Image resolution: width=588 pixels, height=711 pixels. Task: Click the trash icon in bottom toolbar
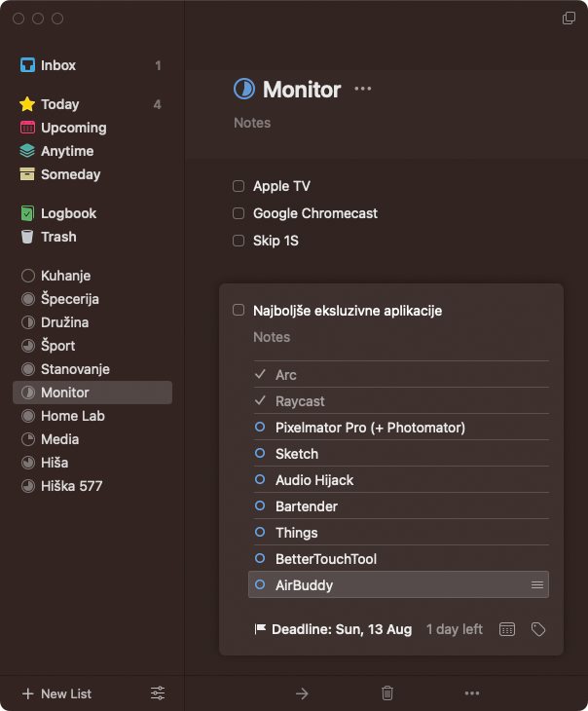pos(387,692)
